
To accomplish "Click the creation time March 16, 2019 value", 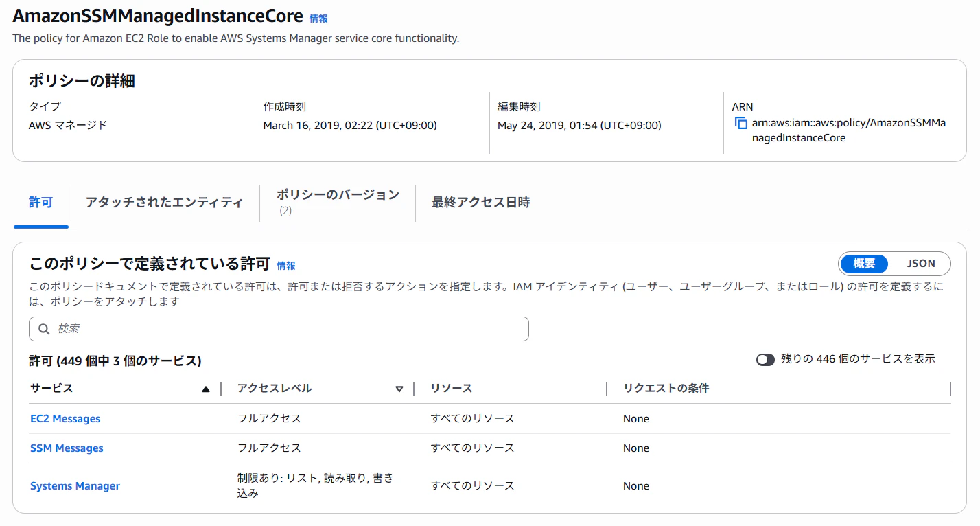I will [x=350, y=126].
